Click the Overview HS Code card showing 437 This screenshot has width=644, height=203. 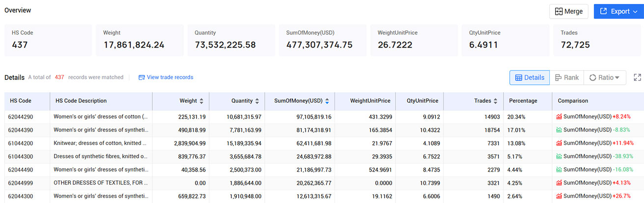pos(48,40)
